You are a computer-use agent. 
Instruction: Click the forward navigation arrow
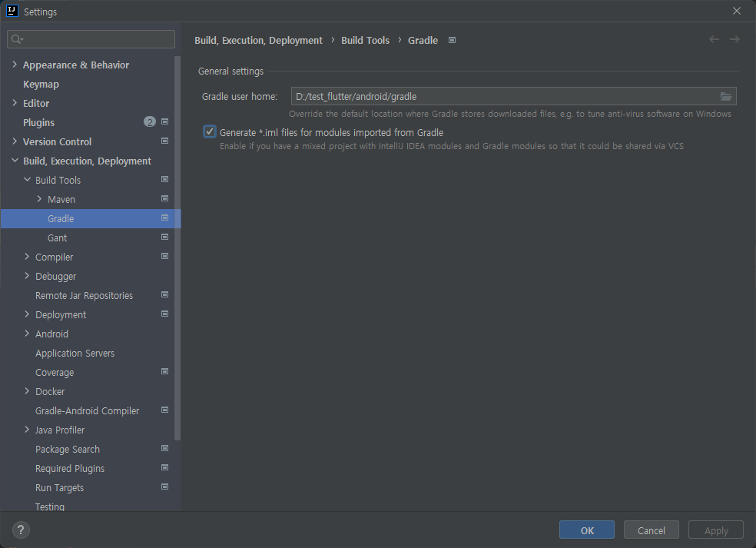[x=734, y=39]
